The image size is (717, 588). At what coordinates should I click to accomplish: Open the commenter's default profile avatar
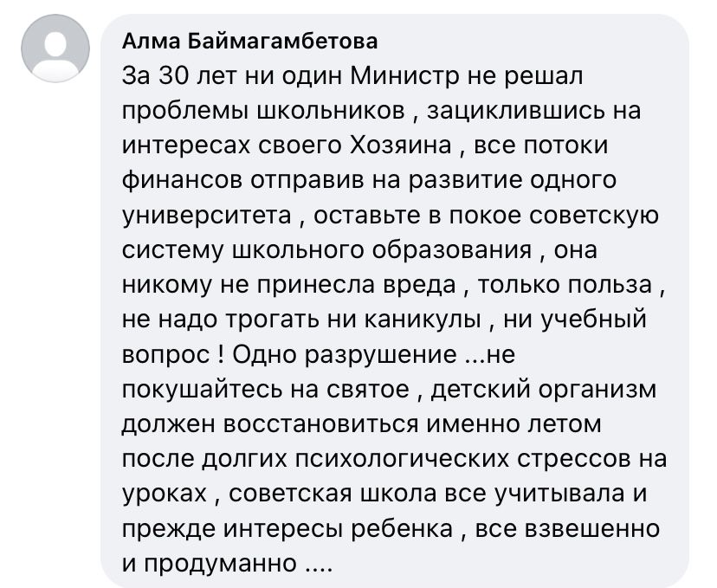coord(55,48)
